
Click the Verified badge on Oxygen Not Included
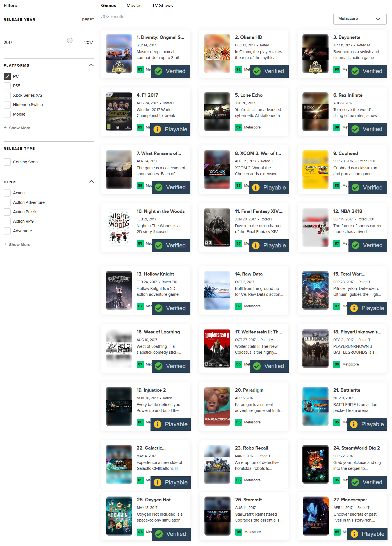[x=171, y=534]
